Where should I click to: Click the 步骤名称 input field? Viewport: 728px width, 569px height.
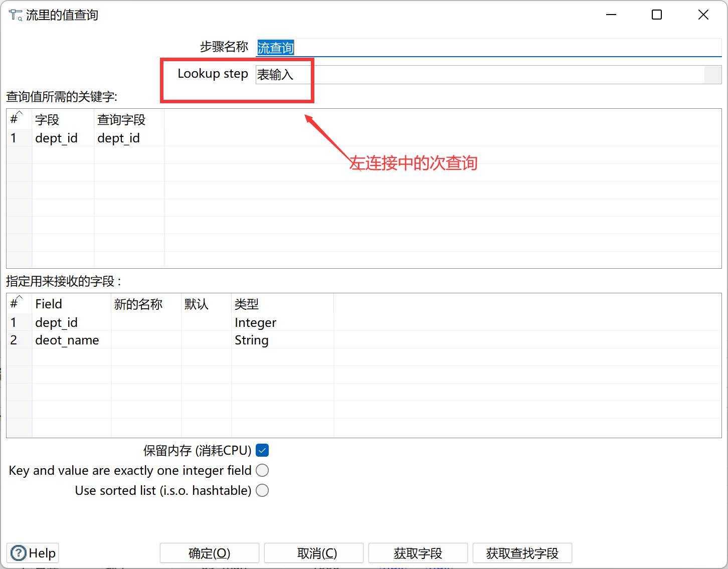pyautogui.click(x=488, y=48)
